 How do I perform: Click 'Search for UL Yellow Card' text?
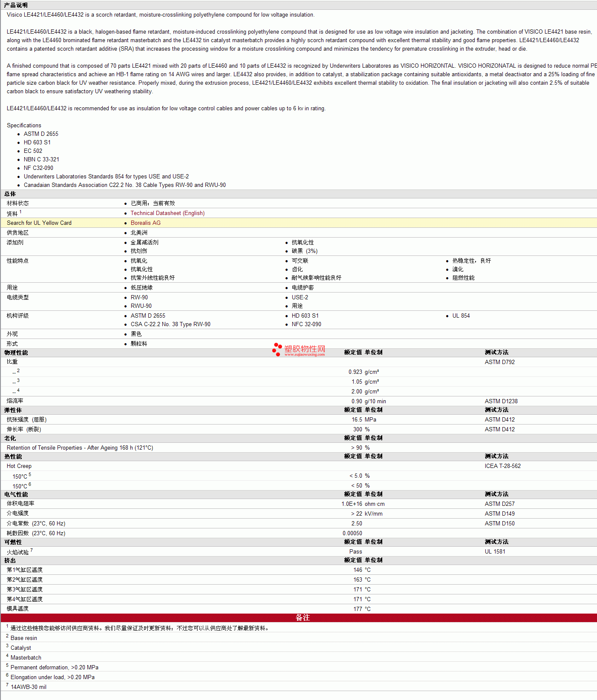point(39,223)
